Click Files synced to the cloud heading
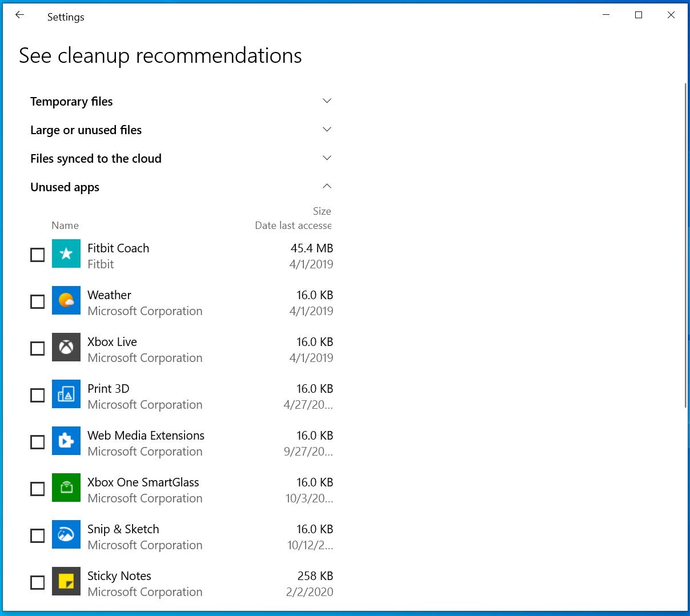Viewport: 690px width, 616px height. click(x=96, y=159)
